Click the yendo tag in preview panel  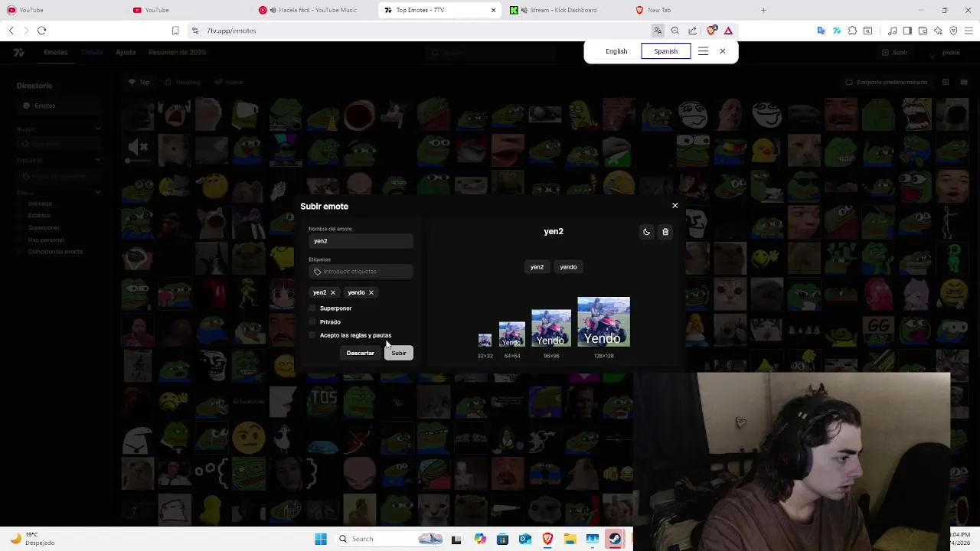568,267
